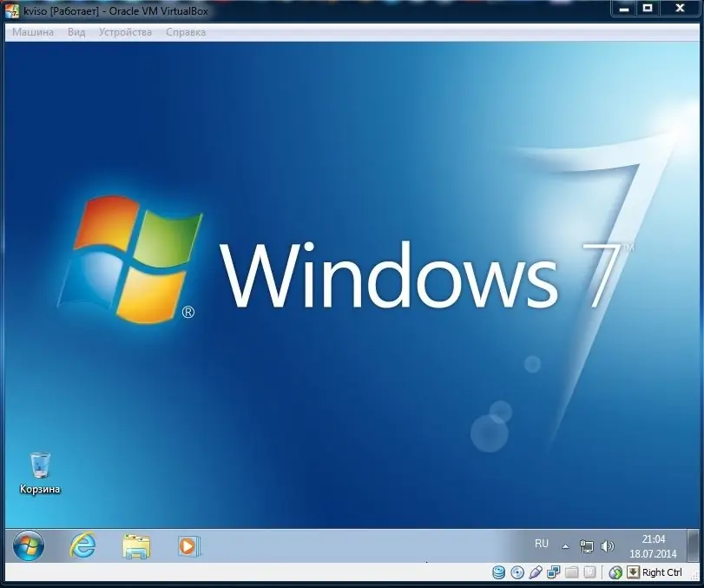Click the shared folders status icon
The image size is (704, 588).
571,572
